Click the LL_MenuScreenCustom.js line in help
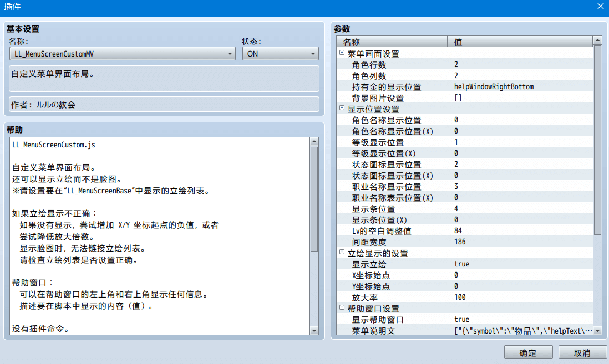 (54, 145)
